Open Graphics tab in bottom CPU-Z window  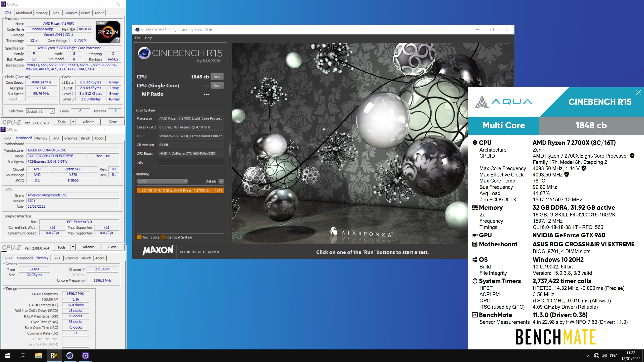72,258
